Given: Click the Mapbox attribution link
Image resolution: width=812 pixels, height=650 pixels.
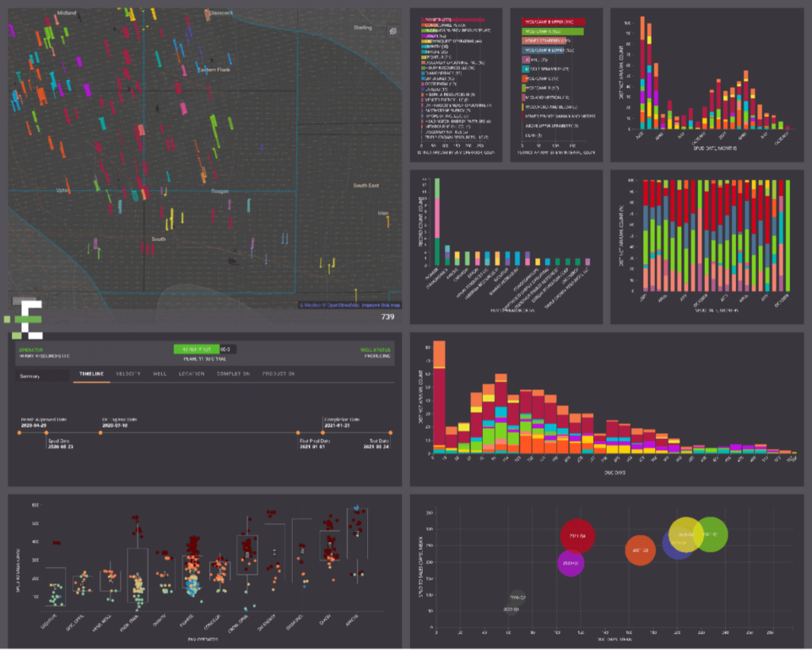Looking at the screenshot, I should [310, 305].
